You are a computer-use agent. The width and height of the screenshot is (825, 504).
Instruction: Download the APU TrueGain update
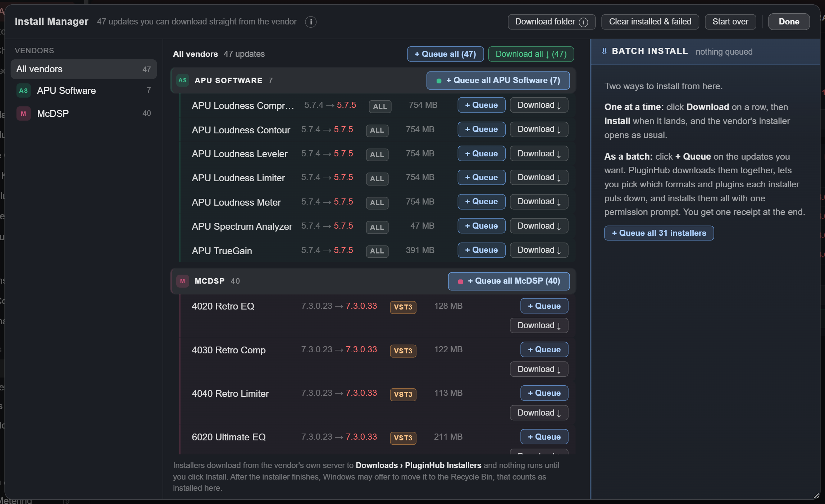pyautogui.click(x=539, y=250)
